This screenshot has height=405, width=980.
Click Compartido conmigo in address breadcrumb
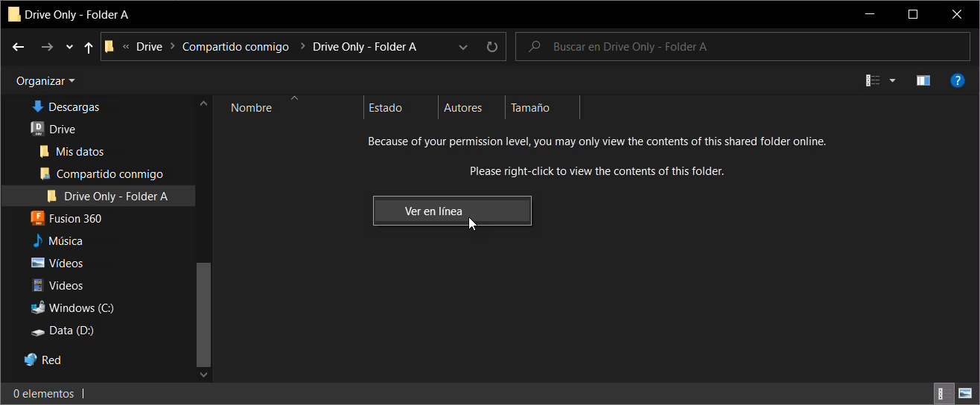click(235, 46)
